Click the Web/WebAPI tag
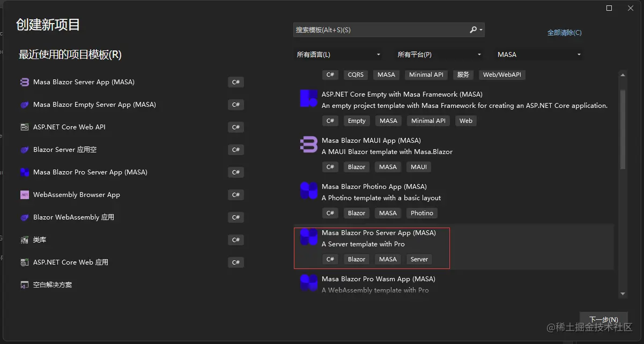 502,75
